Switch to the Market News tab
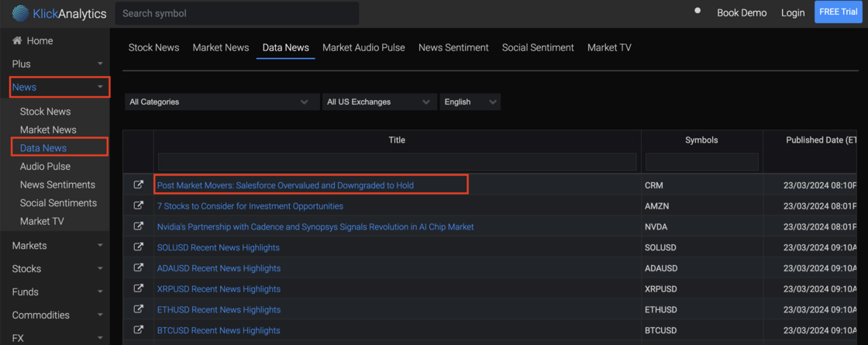The height and width of the screenshot is (345, 868). click(x=221, y=47)
